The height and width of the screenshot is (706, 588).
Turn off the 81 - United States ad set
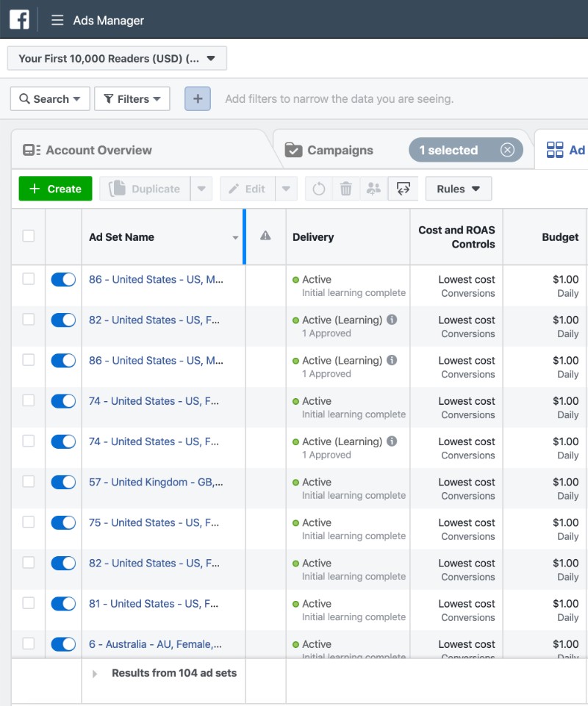pyautogui.click(x=63, y=604)
